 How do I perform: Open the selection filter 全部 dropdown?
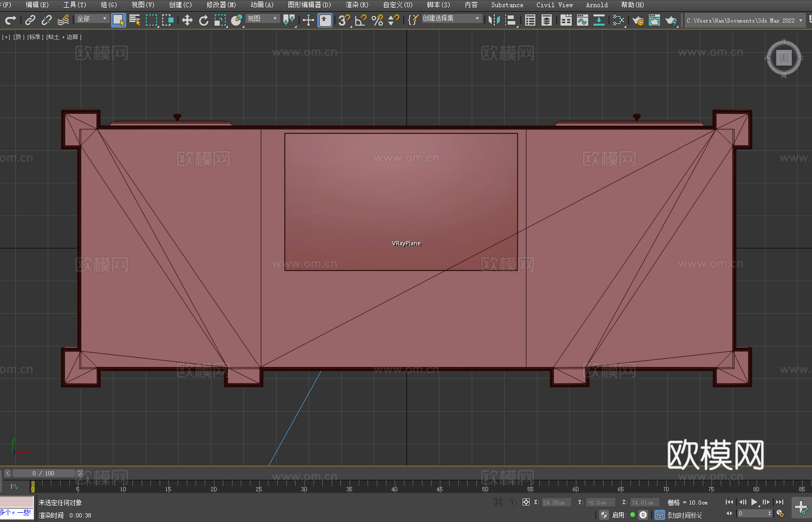coord(92,18)
